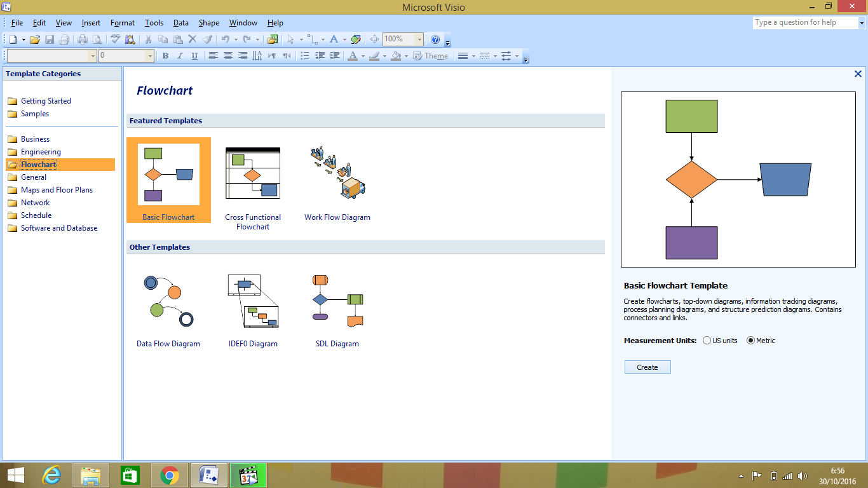Click the Create button
Viewport: 868px width, 488px height.
coord(648,367)
